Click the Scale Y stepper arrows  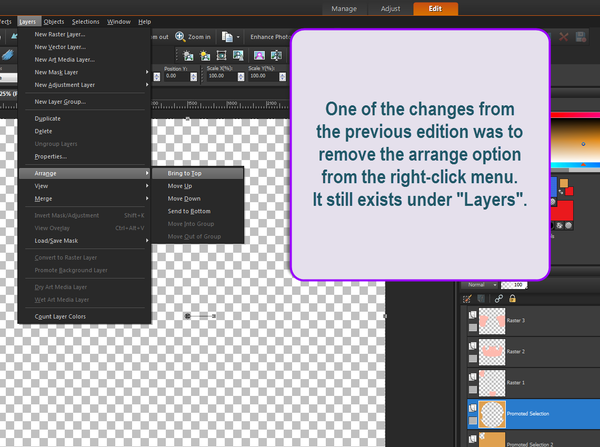tap(282, 77)
